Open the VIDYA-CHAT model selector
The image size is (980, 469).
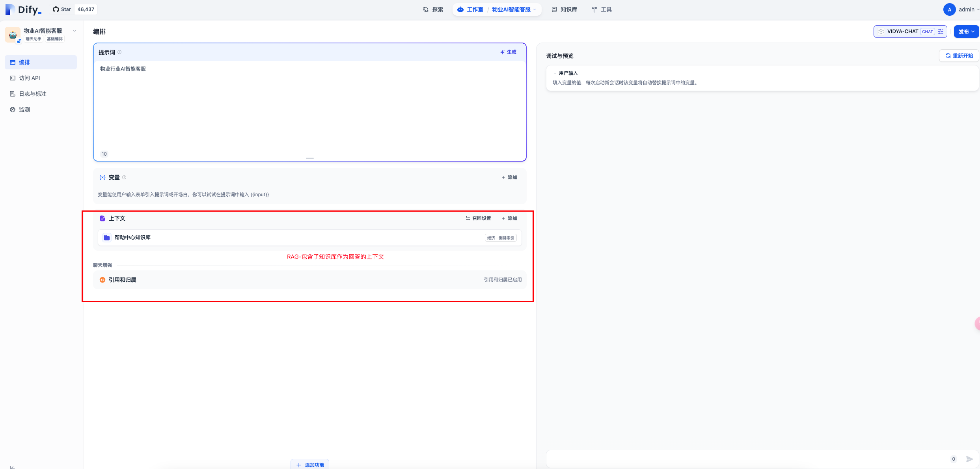click(910, 32)
